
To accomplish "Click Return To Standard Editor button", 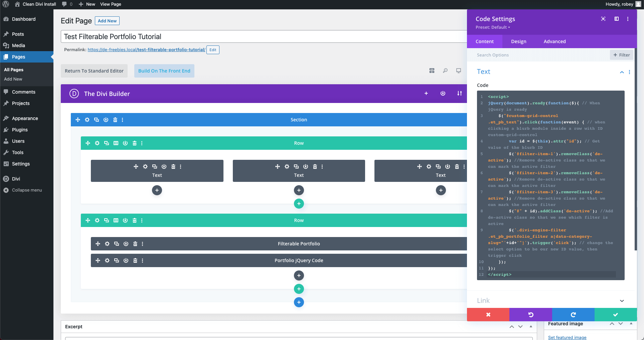I will [x=94, y=71].
